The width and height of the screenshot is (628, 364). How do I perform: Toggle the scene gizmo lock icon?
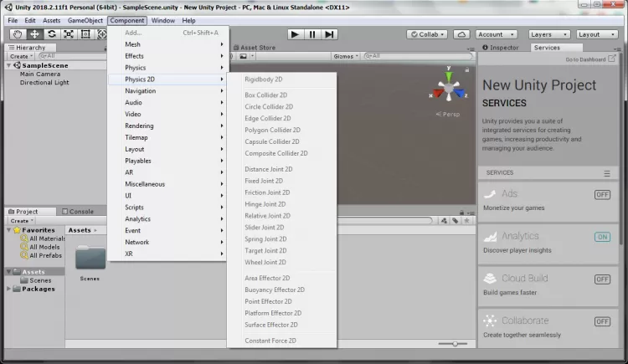click(x=466, y=70)
